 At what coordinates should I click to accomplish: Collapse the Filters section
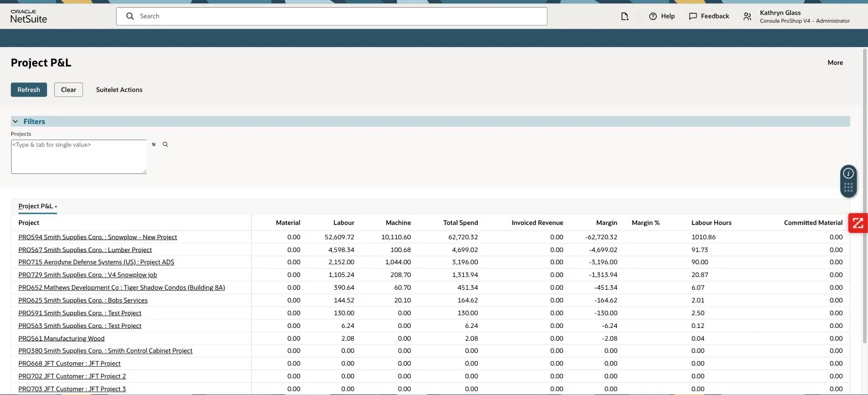click(x=15, y=121)
